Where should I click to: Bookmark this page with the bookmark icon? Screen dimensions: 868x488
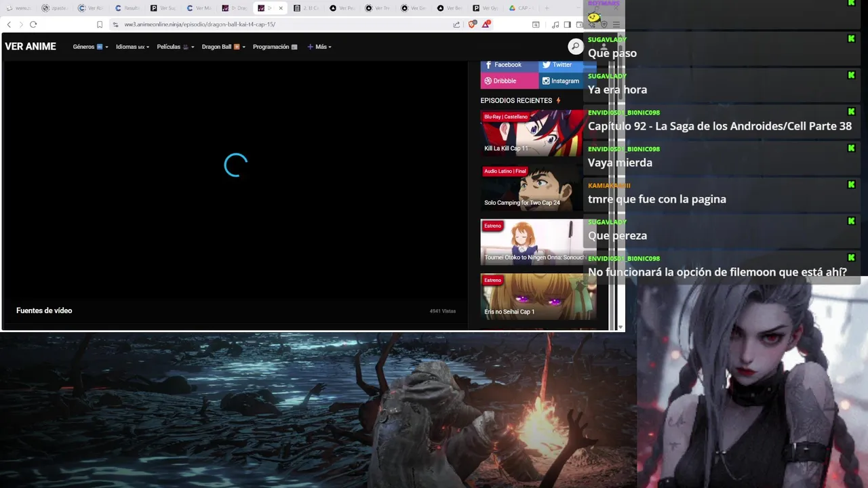click(100, 24)
